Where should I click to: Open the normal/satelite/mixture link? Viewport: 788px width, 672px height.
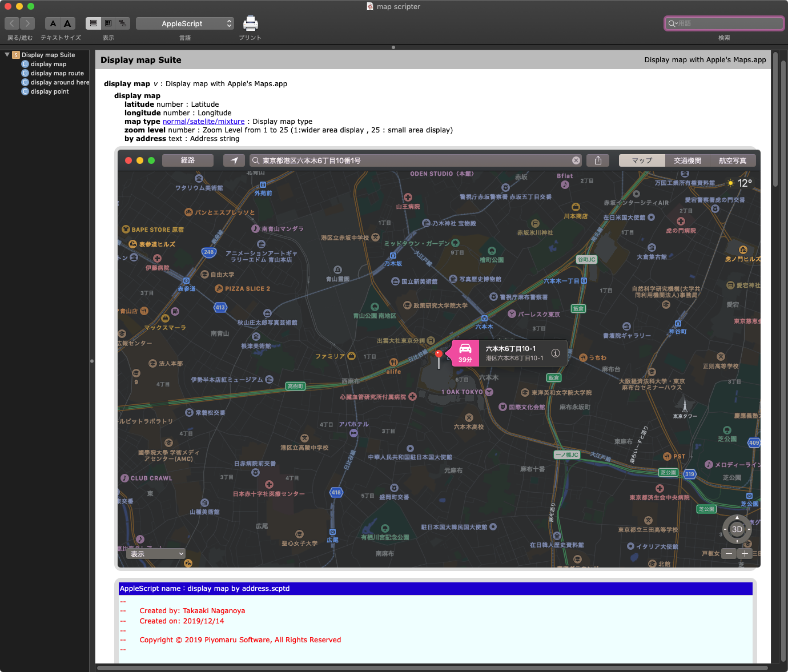click(203, 121)
